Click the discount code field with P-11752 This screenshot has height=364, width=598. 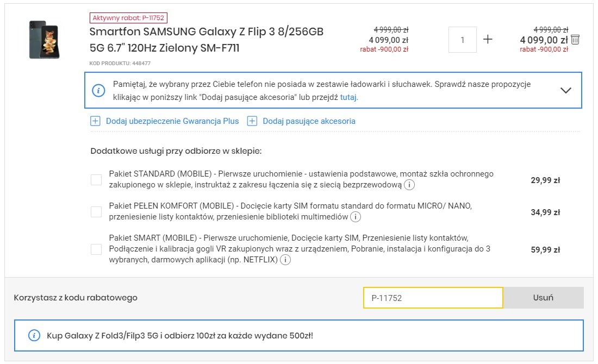(x=433, y=298)
